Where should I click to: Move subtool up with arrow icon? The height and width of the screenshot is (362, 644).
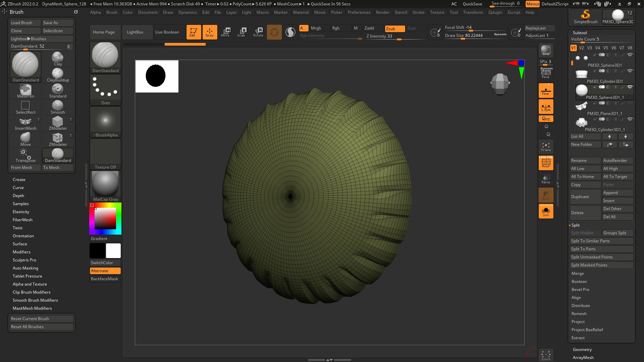click(609, 136)
